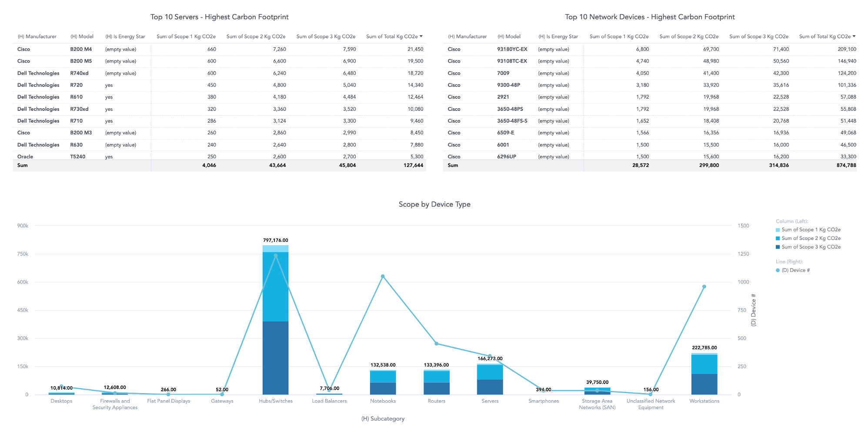Click sort arrow on Servers table Total CO2e column

click(421, 37)
